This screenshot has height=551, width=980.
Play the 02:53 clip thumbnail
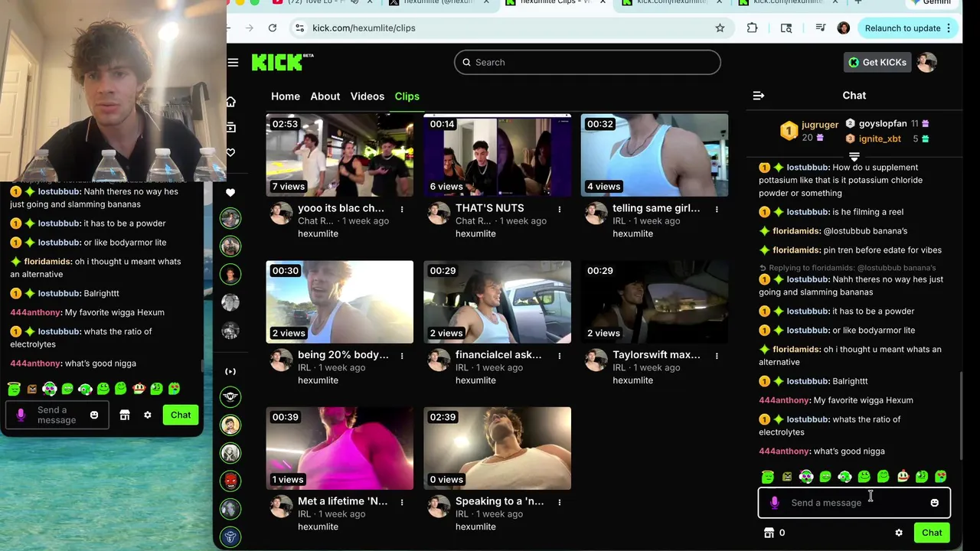(340, 155)
